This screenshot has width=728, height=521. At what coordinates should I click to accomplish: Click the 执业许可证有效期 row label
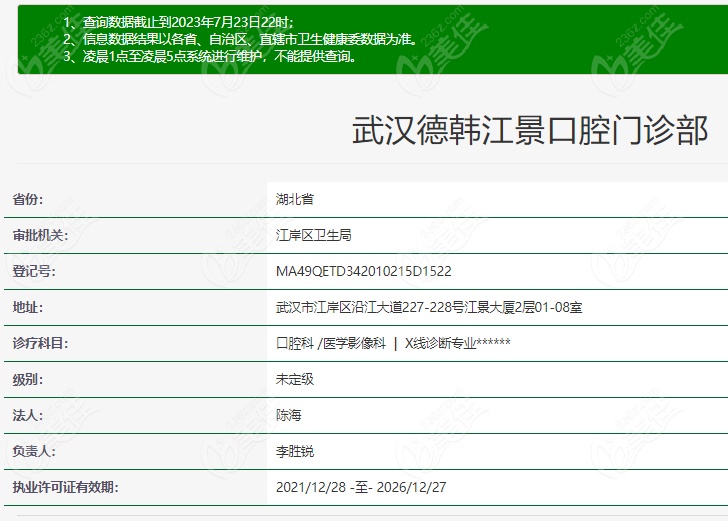coord(64,487)
